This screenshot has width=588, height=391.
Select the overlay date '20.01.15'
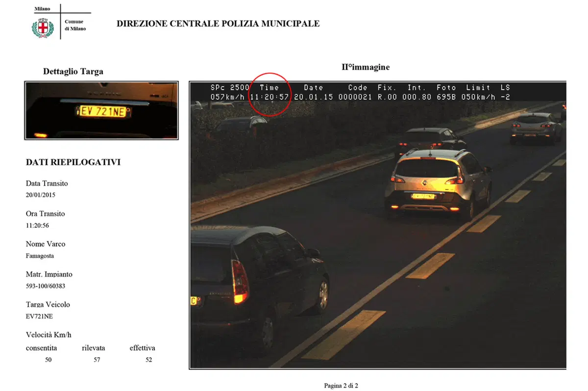(314, 97)
